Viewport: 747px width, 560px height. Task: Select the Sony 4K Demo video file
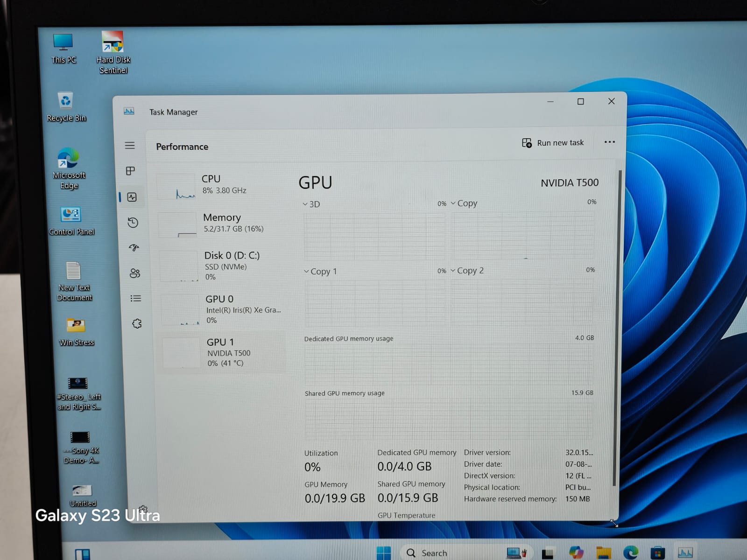point(81,448)
